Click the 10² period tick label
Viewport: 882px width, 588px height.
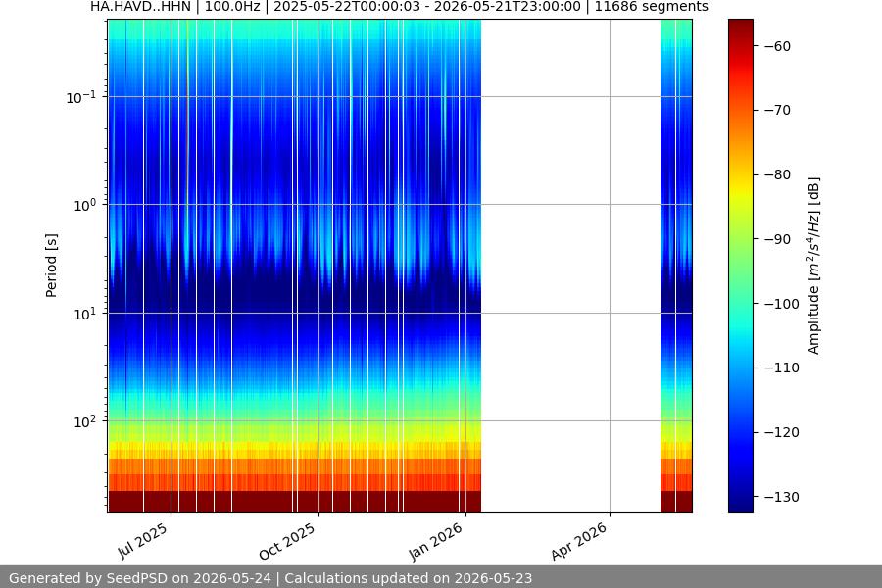point(85,421)
